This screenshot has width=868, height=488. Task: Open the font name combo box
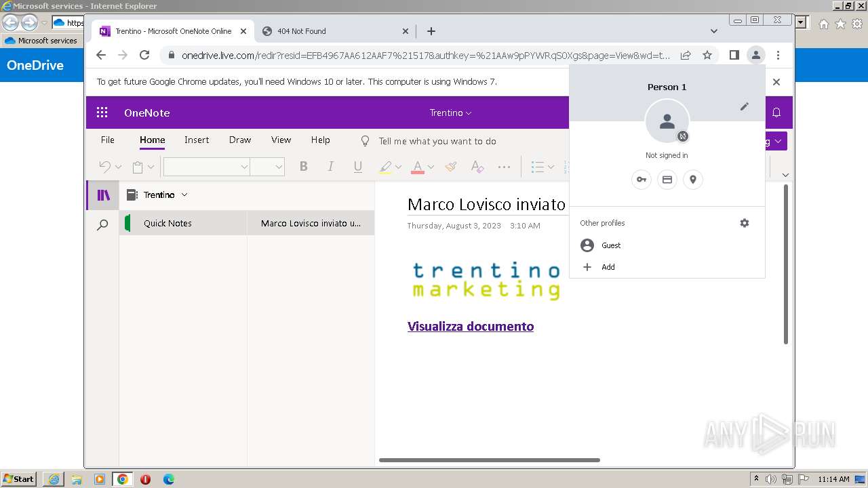(207, 167)
